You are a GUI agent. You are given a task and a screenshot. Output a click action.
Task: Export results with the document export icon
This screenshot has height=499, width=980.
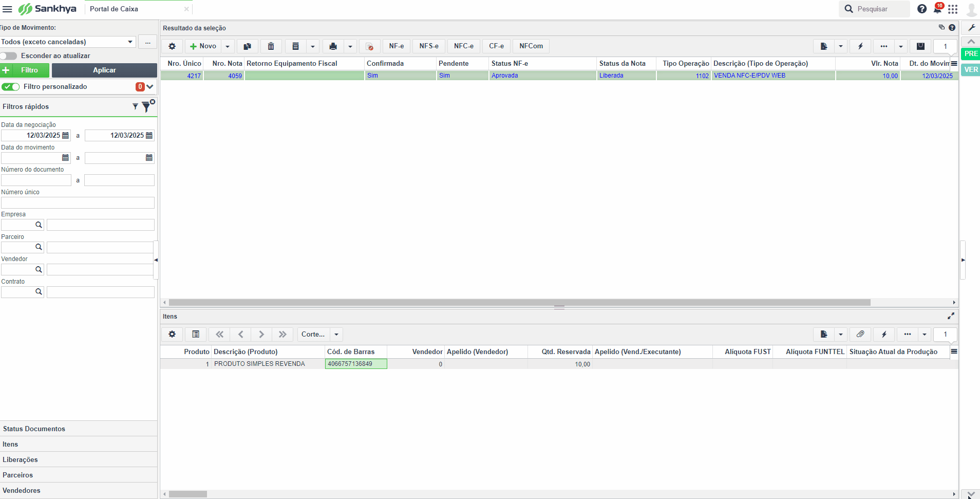(824, 46)
